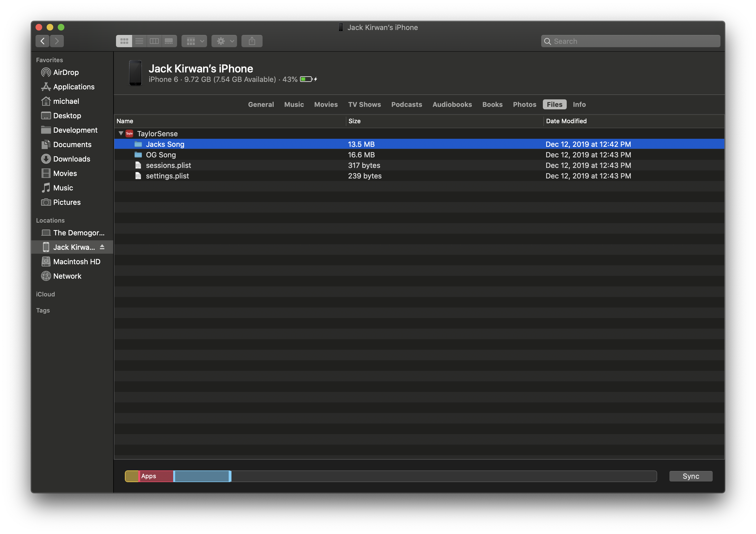756x534 pixels.
Task: Switch to the General tab
Action: click(261, 104)
